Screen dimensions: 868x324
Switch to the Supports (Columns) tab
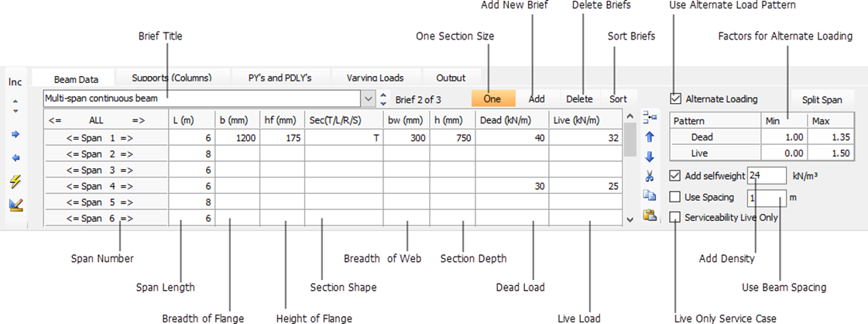coord(172,78)
